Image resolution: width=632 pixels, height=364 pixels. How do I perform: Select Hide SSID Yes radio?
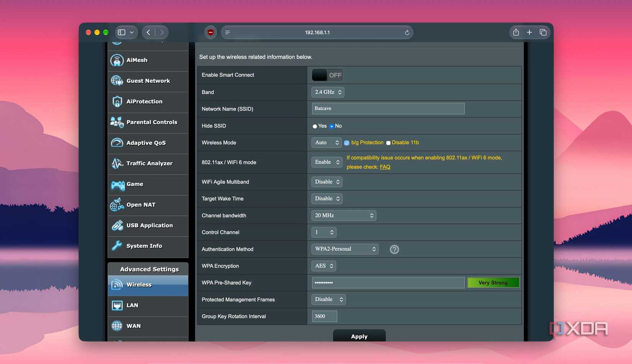click(315, 126)
